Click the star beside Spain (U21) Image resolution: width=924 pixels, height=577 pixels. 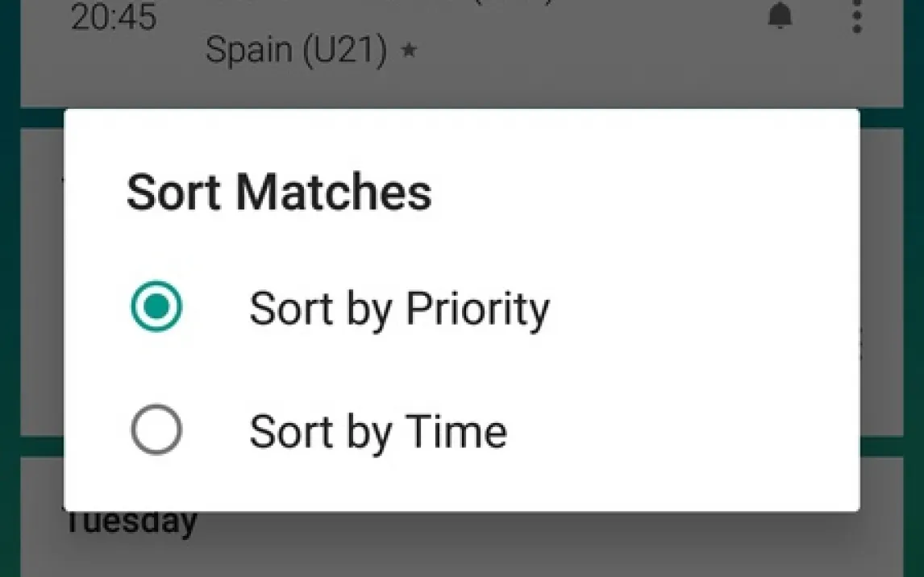tap(409, 51)
